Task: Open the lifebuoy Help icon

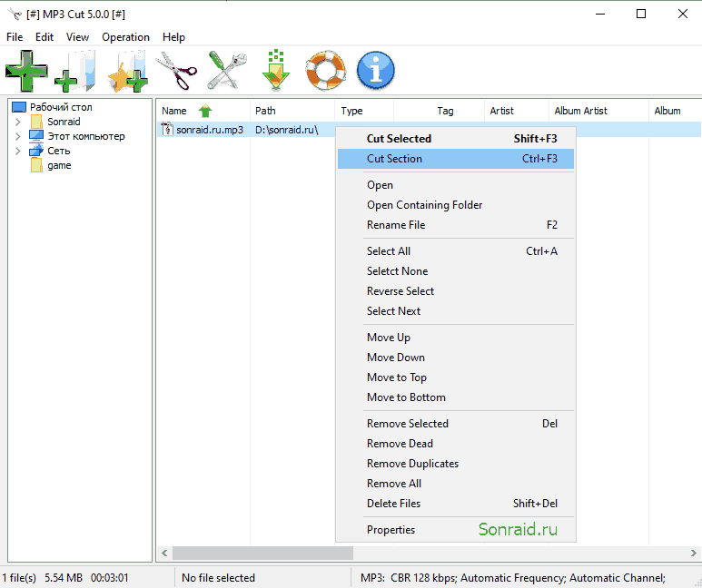Action: click(x=326, y=71)
